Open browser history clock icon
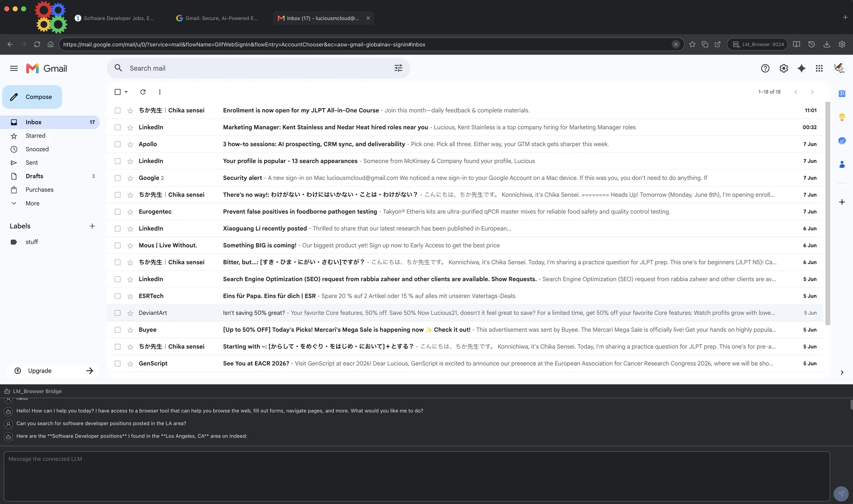Screen dimensions: 853x504 (812, 45)
